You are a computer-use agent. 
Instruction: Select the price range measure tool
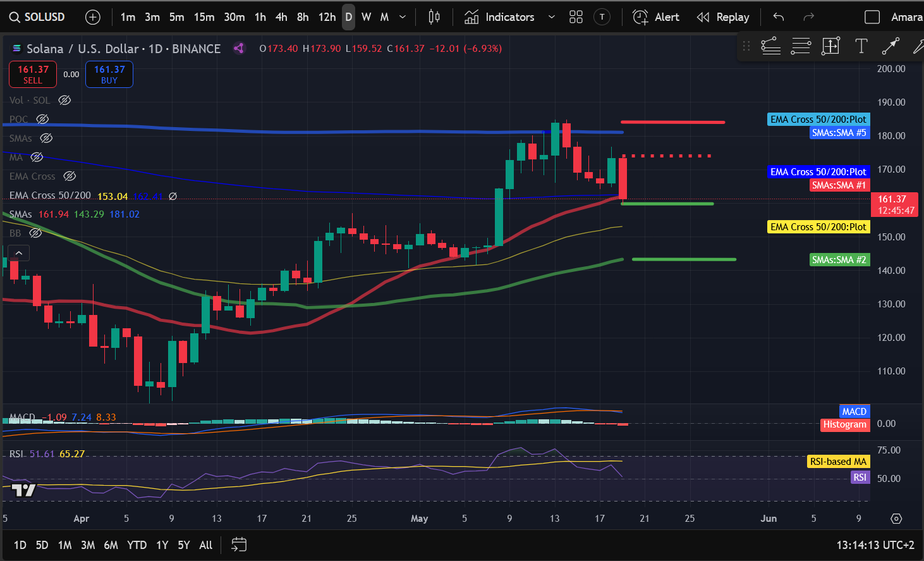coord(830,46)
